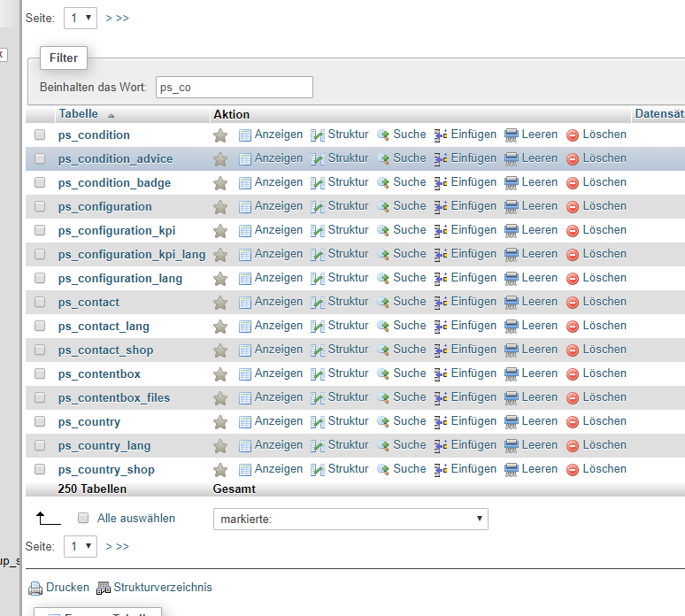
Task: Check the ps_configuration_kpi_lang checkbox
Action: click(x=40, y=254)
